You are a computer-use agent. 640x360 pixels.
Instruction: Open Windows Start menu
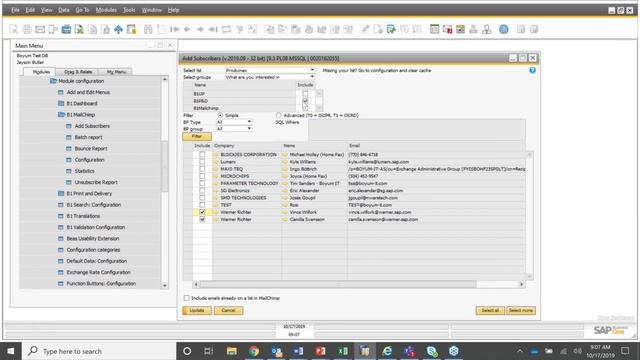(x=11, y=351)
